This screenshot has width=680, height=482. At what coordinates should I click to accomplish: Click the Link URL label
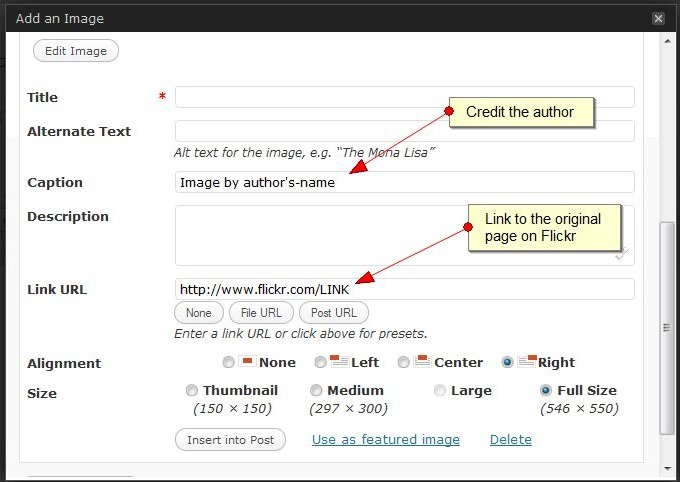pyautogui.click(x=57, y=289)
